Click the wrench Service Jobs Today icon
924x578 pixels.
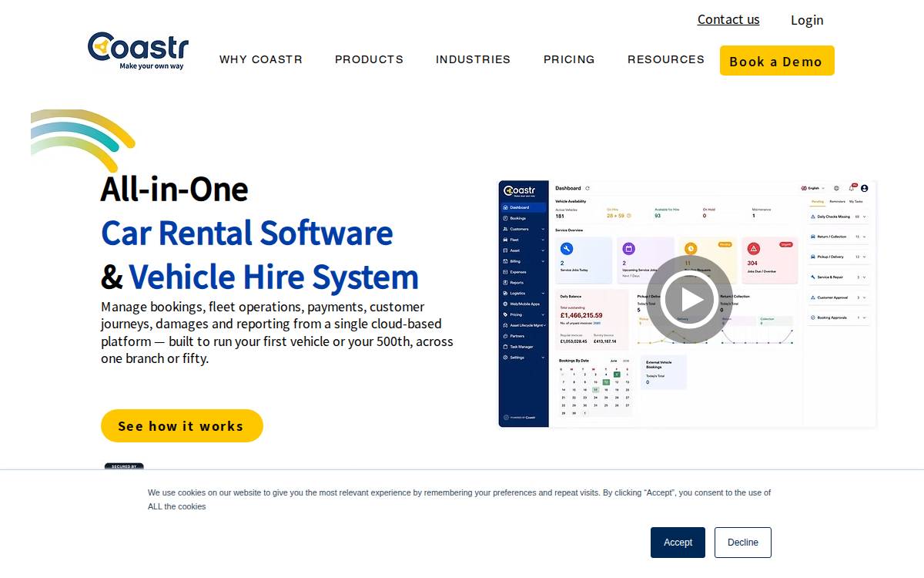[x=567, y=249]
